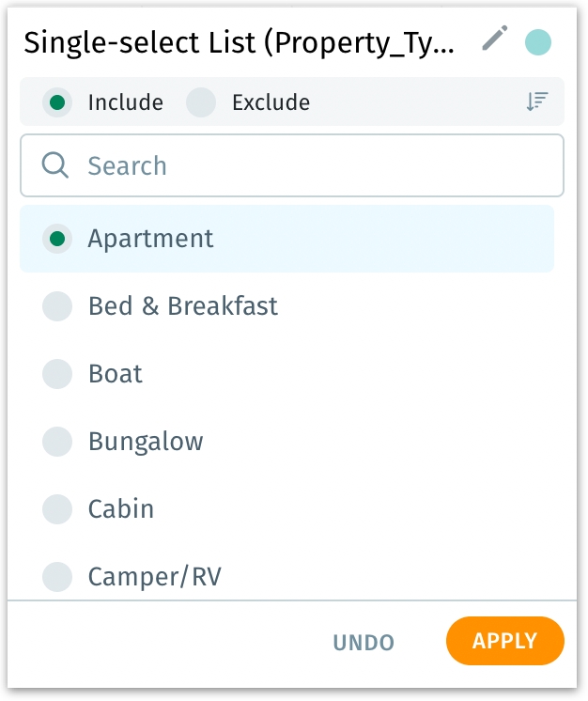Click the Undo button
Viewport: 588px width, 701px height.
tap(364, 643)
